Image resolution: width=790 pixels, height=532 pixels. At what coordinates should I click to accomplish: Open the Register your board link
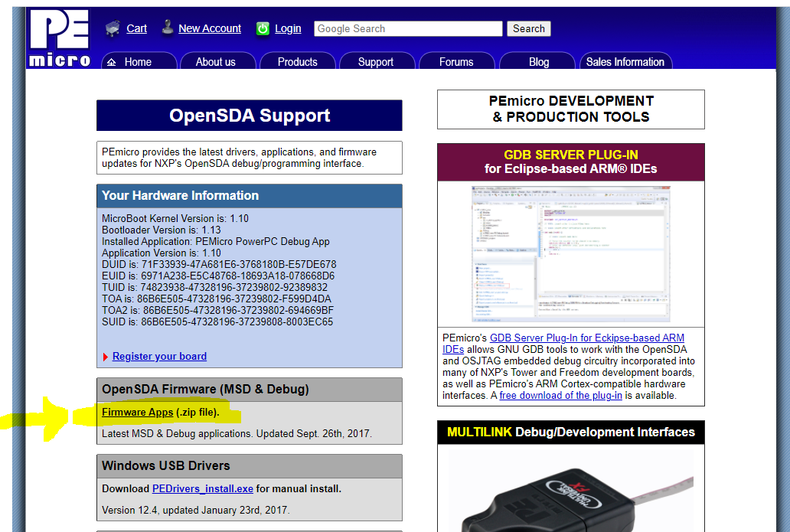(x=158, y=356)
